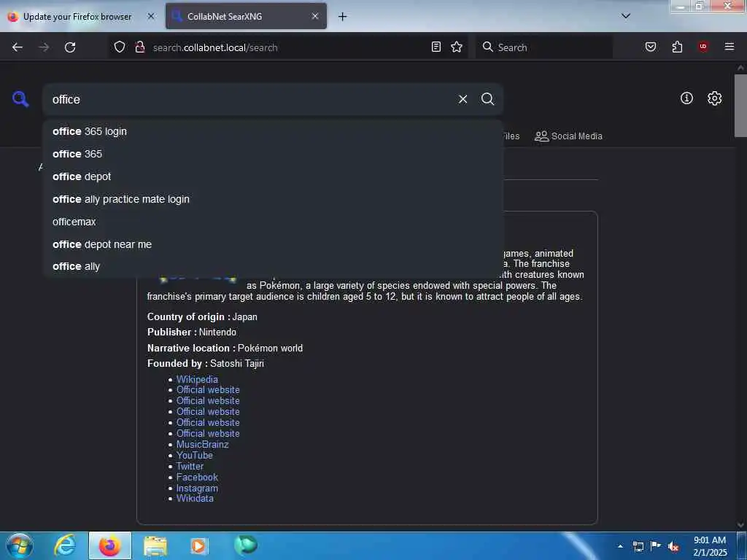Select office depot near me suggestion
Screen dimensions: 747x560
(x=273, y=244)
